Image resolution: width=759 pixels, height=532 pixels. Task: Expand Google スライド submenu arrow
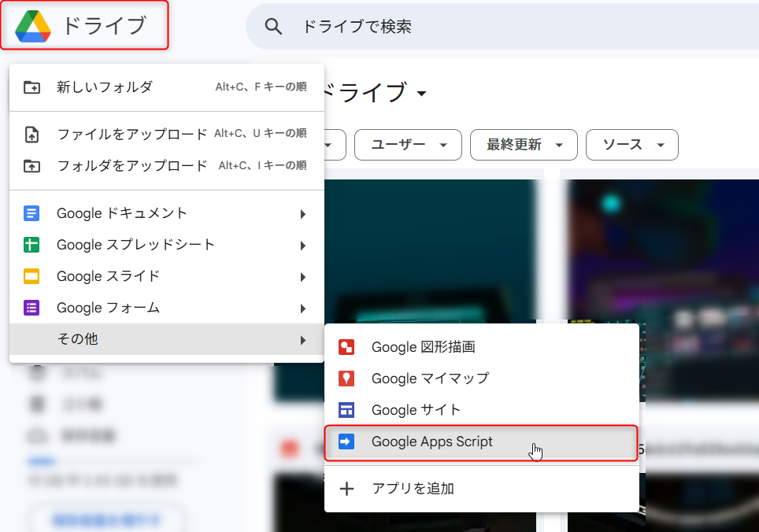(303, 277)
